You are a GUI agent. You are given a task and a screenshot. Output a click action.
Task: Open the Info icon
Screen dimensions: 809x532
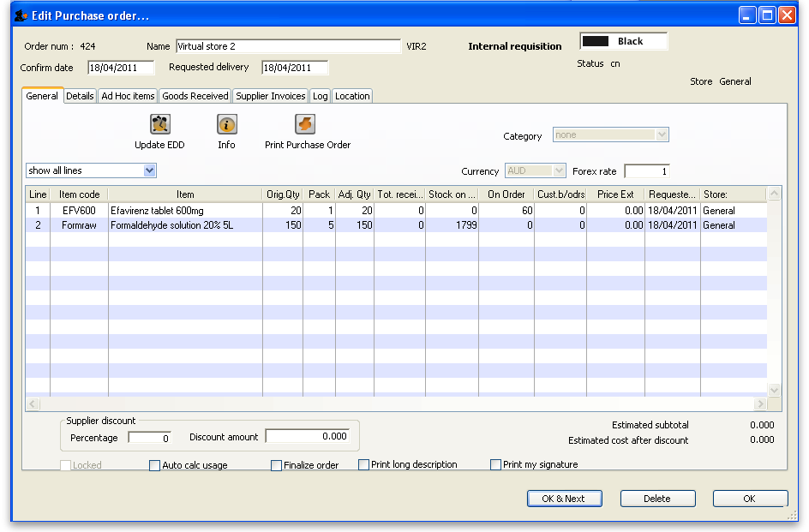[x=226, y=125]
